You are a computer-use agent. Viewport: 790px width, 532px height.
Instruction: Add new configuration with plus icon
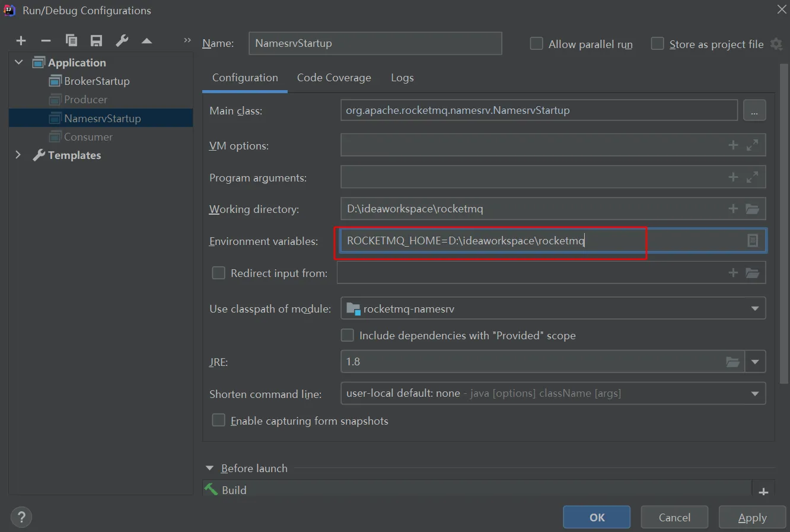[x=21, y=41]
